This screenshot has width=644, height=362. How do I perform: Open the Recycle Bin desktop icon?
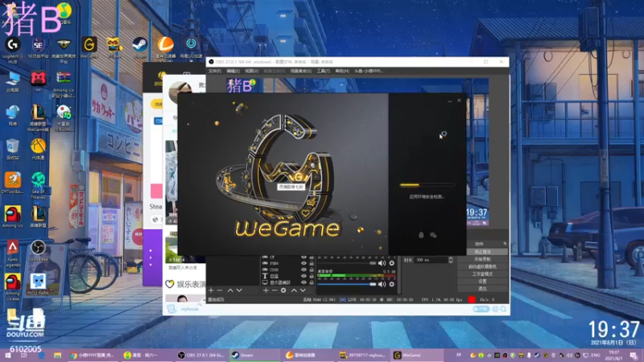13,149
